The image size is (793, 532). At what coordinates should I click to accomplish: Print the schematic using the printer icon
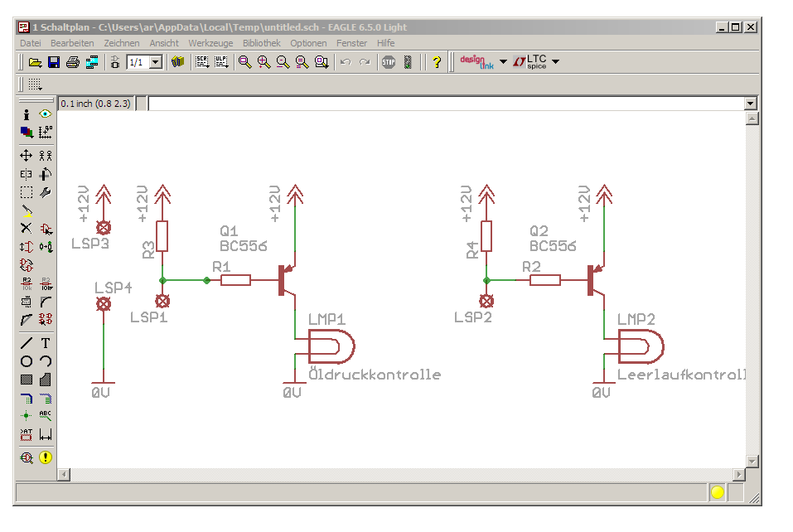click(x=73, y=62)
